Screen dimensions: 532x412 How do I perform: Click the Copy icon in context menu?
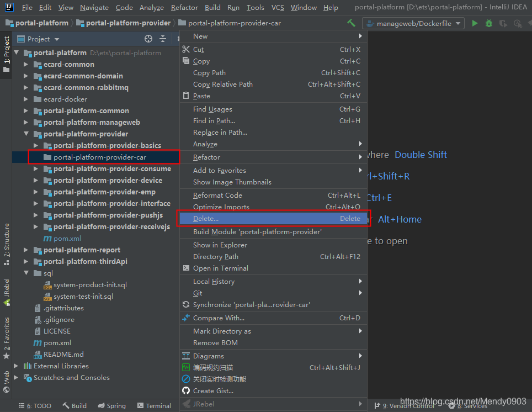click(186, 61)
